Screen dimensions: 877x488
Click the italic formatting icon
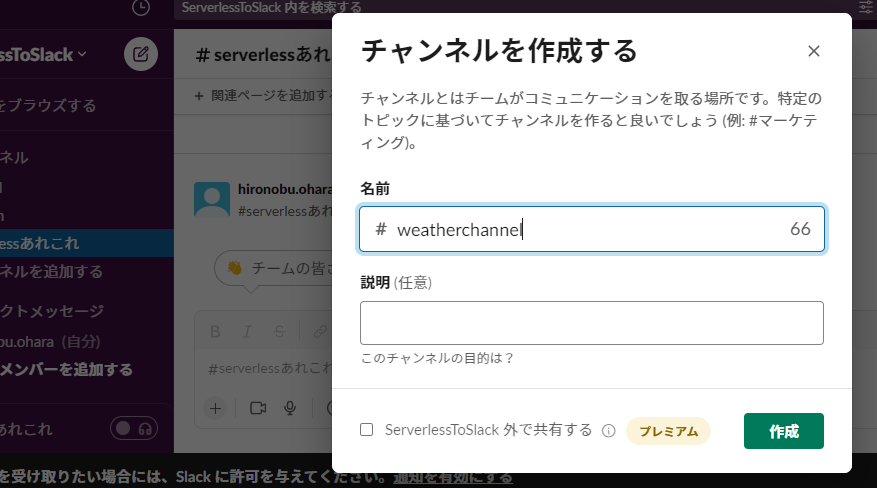click(x=247, y=332)
